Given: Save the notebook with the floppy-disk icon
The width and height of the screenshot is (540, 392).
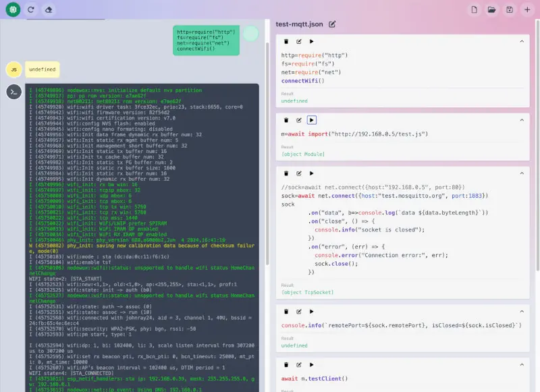Looking at the screenshot, I should [510, 10].
